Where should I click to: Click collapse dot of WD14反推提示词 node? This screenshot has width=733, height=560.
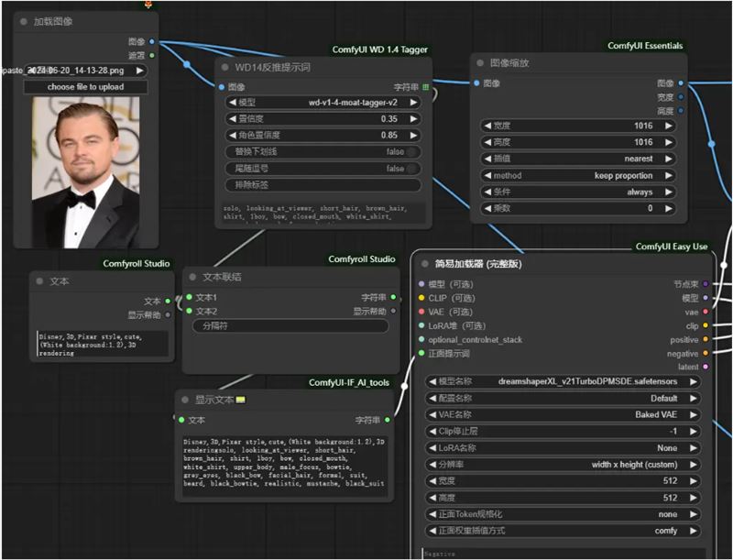click(224, 67)
